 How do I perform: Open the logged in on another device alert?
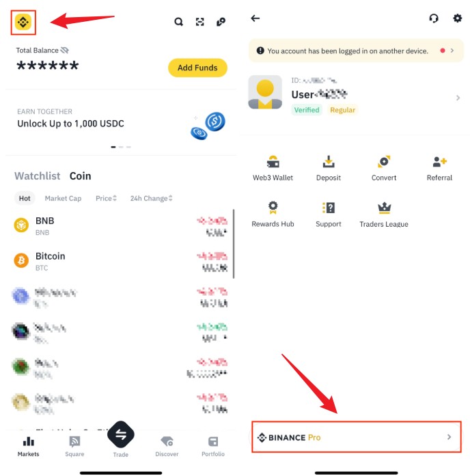(x=356, y=51)
